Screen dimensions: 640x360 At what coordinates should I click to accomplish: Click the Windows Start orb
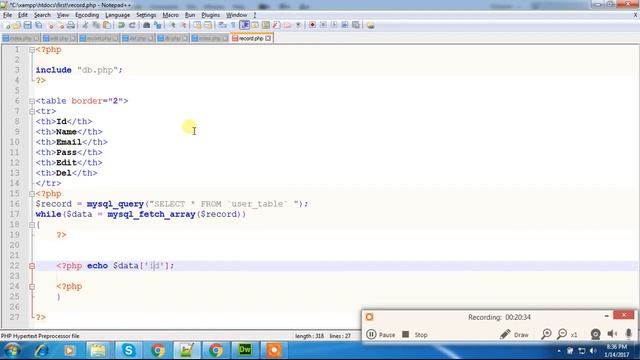(x=12, y=350)
